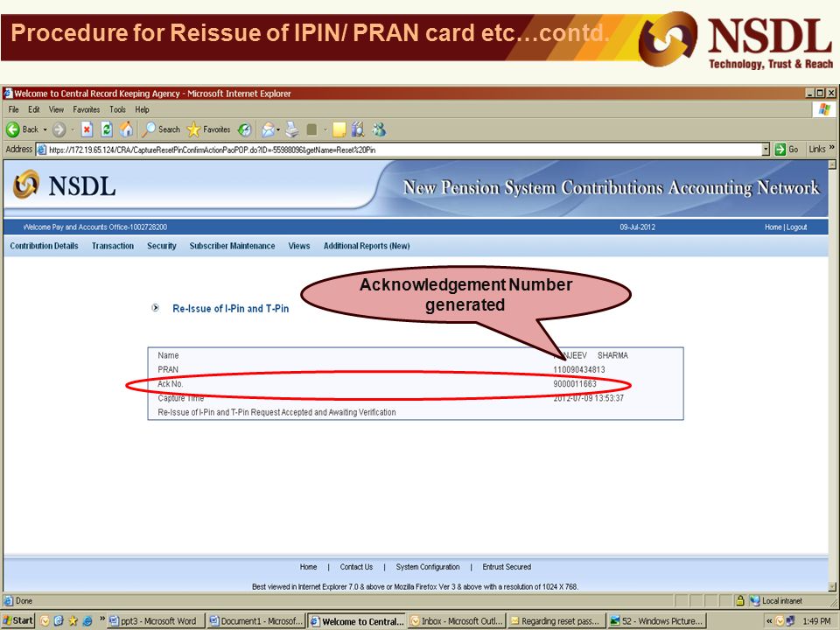This screenshot has height=630, width=840.
Task: Open the Edit menu
Action: click(34, 110)
